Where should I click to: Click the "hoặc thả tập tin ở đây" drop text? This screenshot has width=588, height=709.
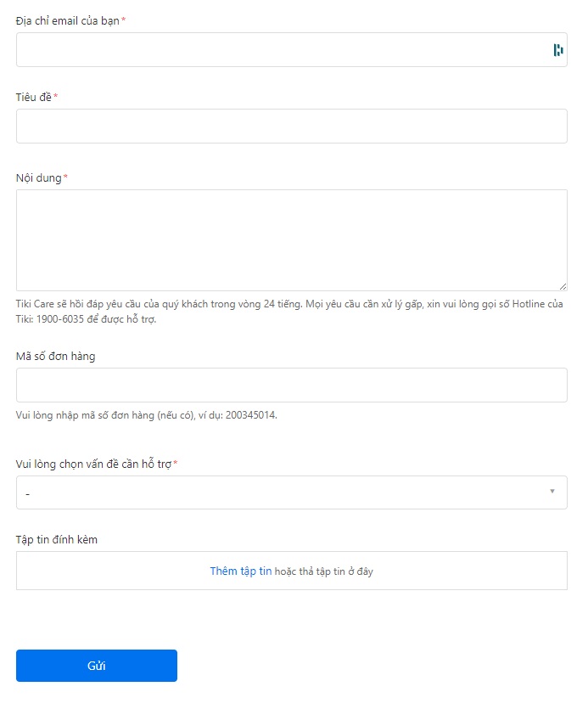coord(324,571)
